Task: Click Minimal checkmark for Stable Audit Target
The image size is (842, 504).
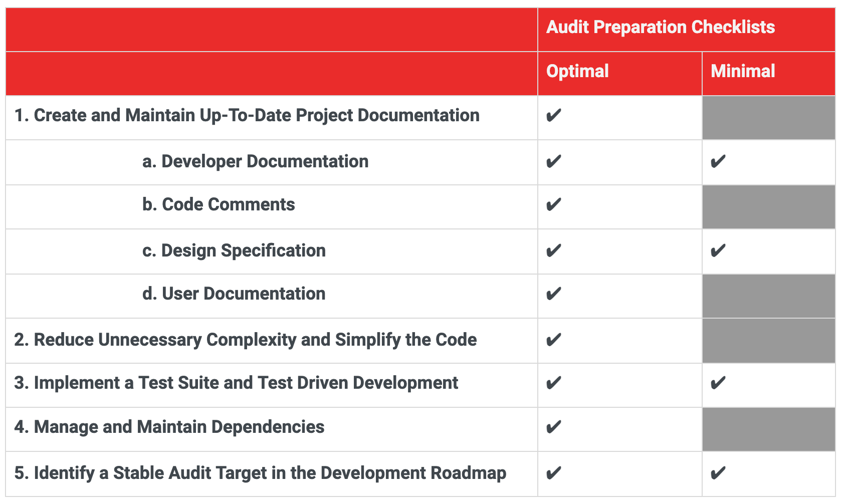Action: point(718,473)
